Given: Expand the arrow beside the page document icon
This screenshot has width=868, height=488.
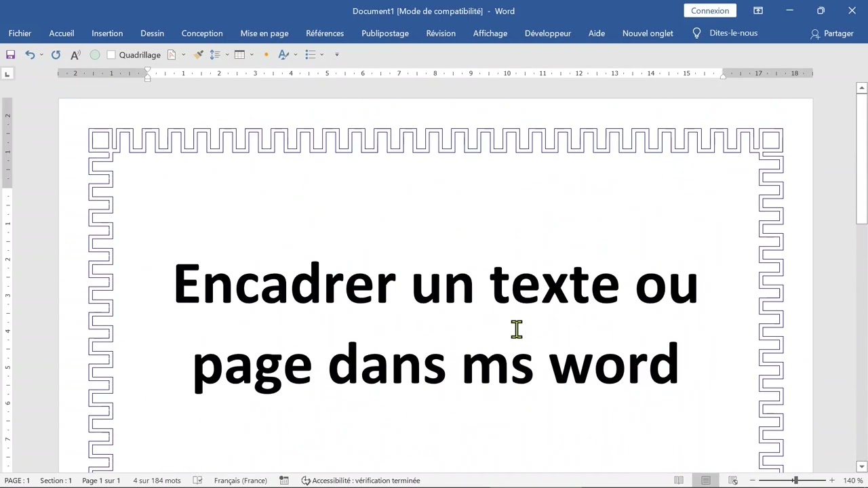Looking at the screenshot, I should click(183, 55).
